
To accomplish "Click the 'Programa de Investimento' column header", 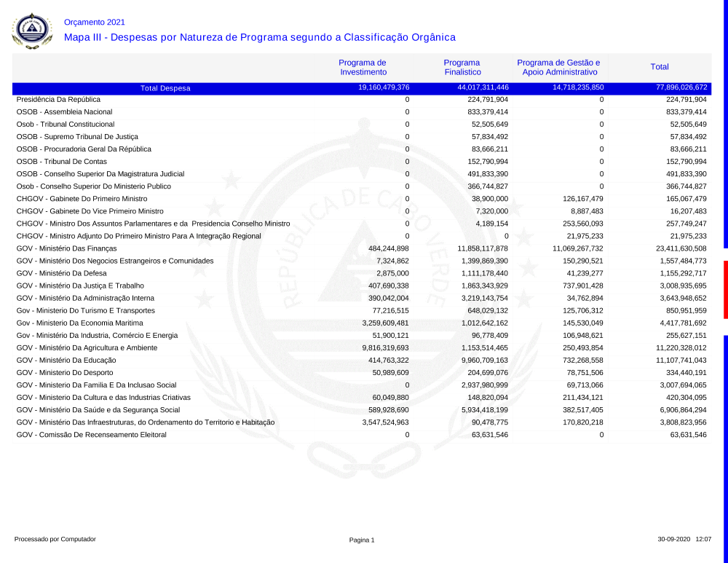I will (x=363, y=68).
